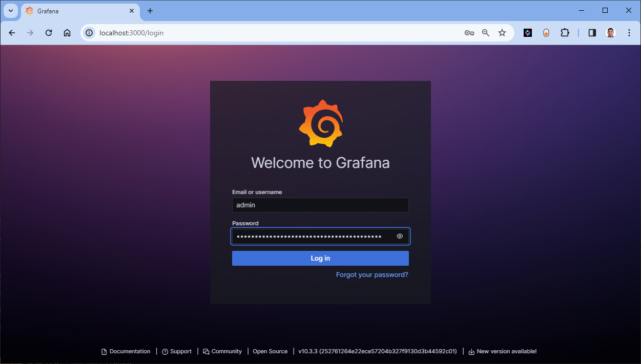View site information icon in address bar
The image size is (641, 364).
pos(89,33)
